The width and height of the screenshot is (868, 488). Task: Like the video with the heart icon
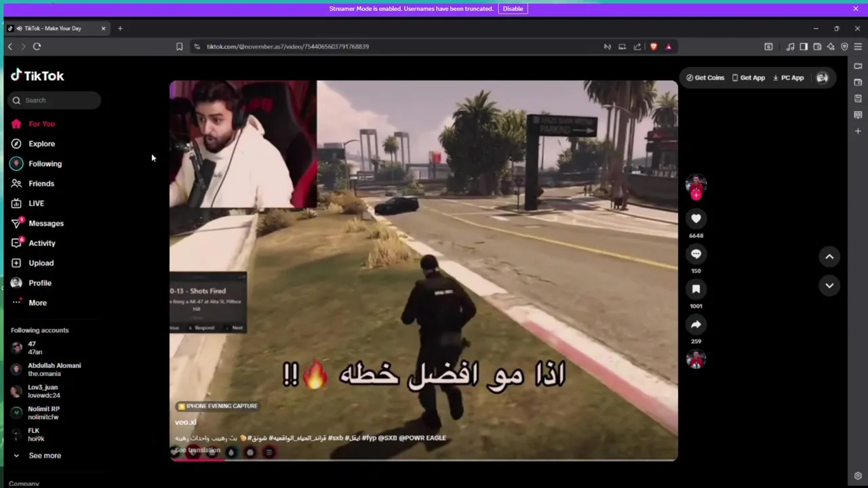[x=696, y=218]
